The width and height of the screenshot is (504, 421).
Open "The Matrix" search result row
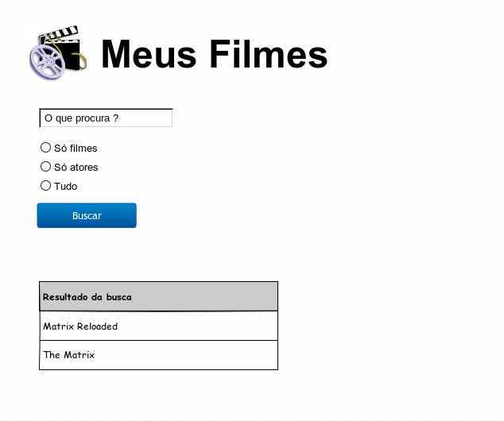tap(158, 355)
